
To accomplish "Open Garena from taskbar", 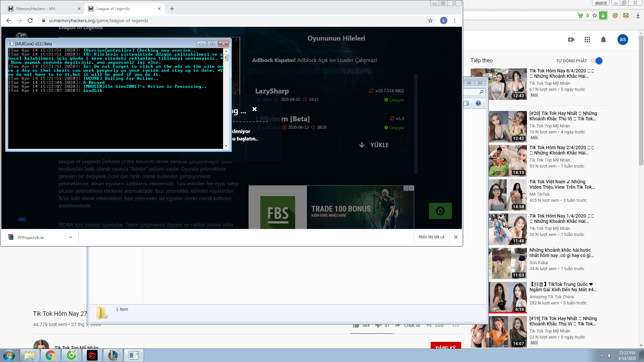I will pyautogui.click(x=92, y=355).
